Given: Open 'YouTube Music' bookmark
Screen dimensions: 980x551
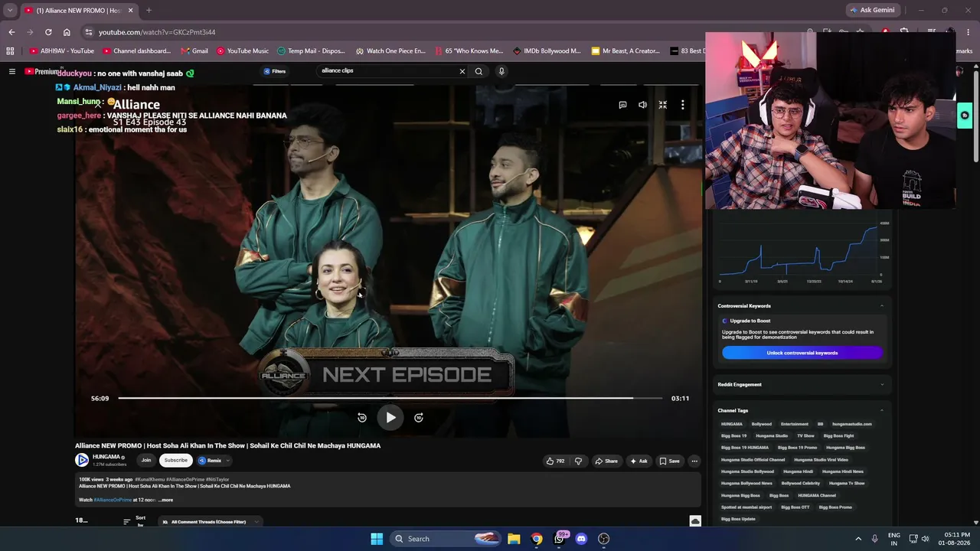Looking at the screenshot, I should 243,51.
